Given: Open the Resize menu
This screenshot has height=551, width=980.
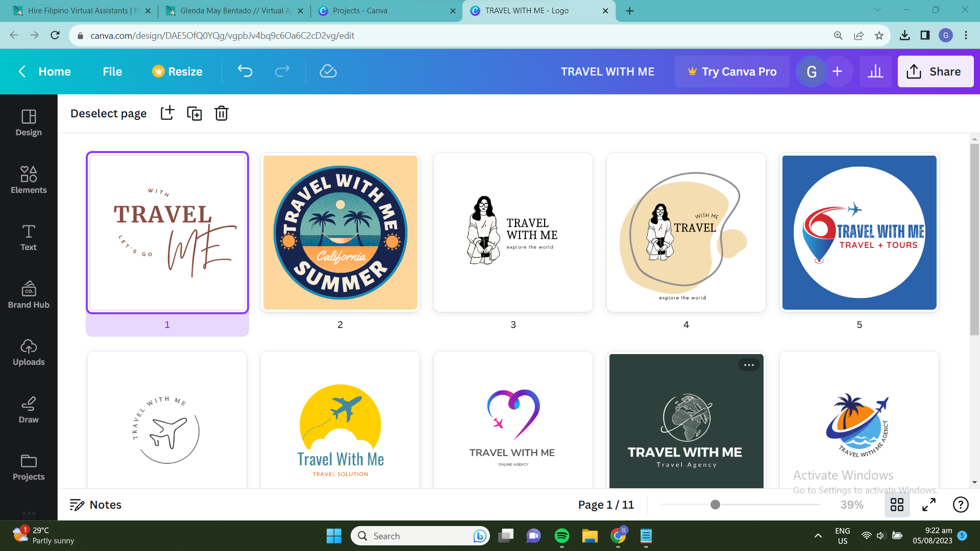Looking at the screenshot, I should click(x=177, y=71).
